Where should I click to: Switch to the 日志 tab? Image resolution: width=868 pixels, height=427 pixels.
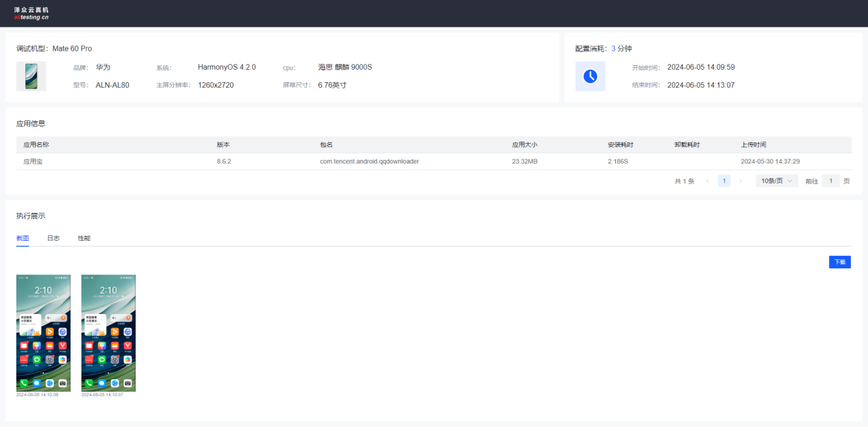point(53,238)
